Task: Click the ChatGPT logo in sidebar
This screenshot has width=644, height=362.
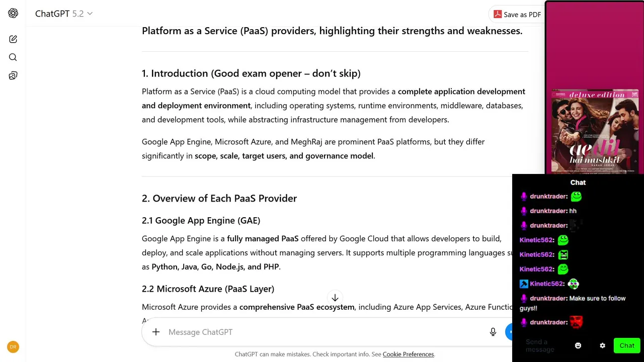Action: (x=13, y=14)
